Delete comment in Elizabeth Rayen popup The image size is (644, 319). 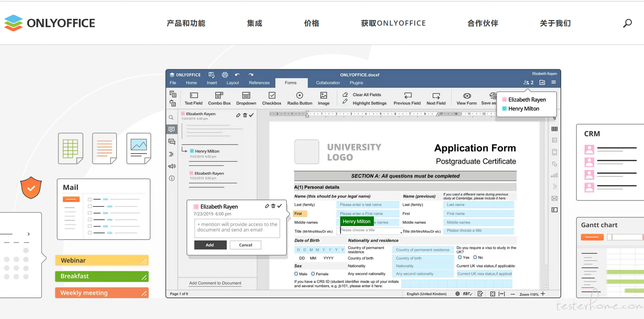(x=273, y=206)
